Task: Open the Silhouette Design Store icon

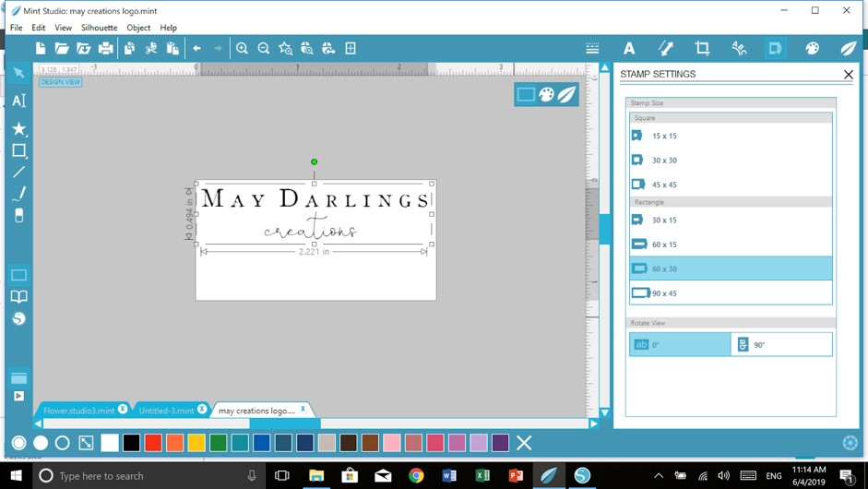Action: [18, 318]
